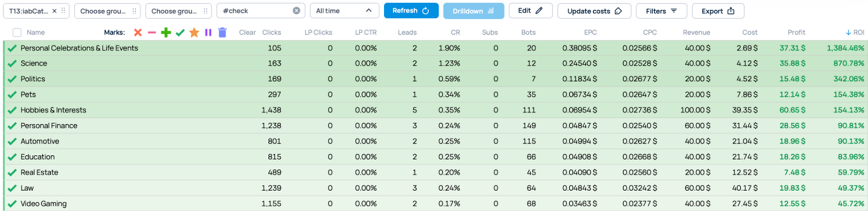Sort by the Profit column header
The image size is (868, 211).
[796, 33]
